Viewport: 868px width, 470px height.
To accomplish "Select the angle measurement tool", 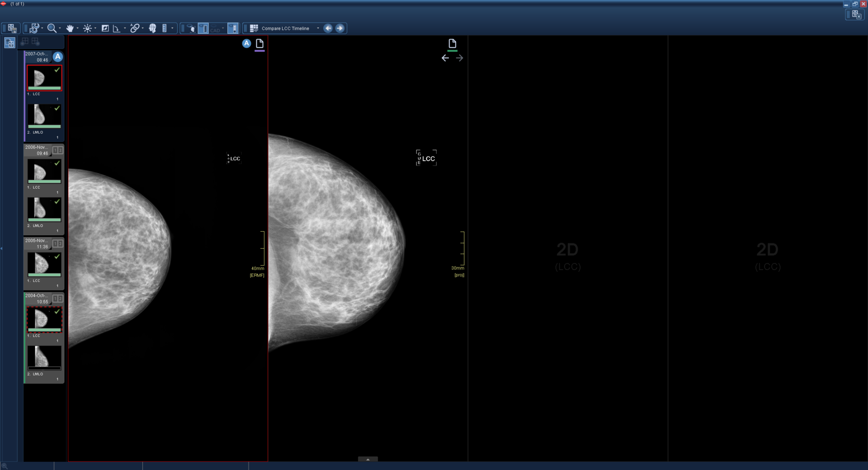I will click(x=116, y=28).
